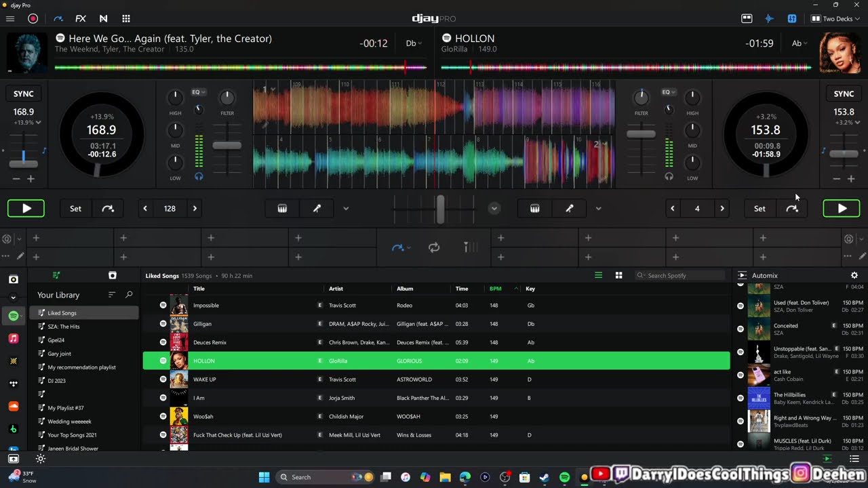868x488 pixels.
Task: Toggle the automix transition icon in top bar
Action: [x=58, y=19]
